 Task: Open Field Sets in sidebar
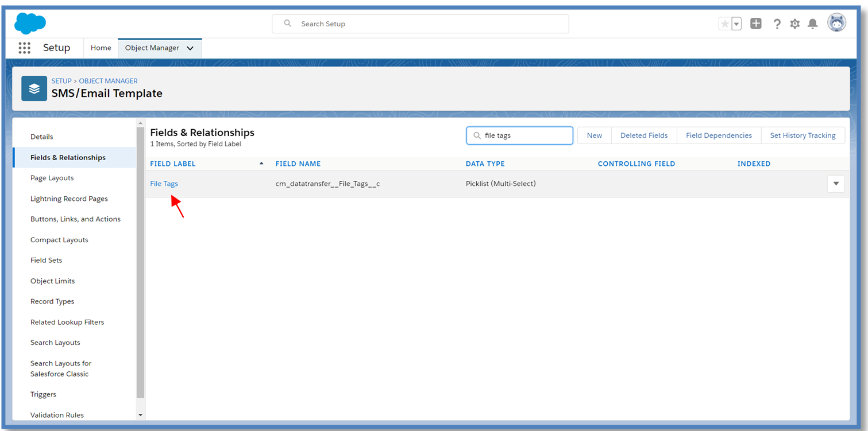(x=46, y=260)
